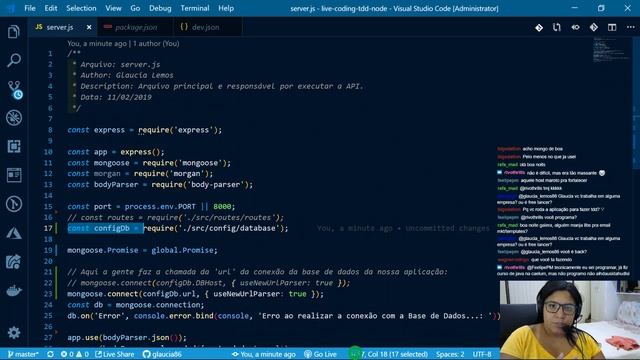Open the Explorer view in activity bar
The height and width of the screenshot is (360, 640).
[x=13, y=31]
